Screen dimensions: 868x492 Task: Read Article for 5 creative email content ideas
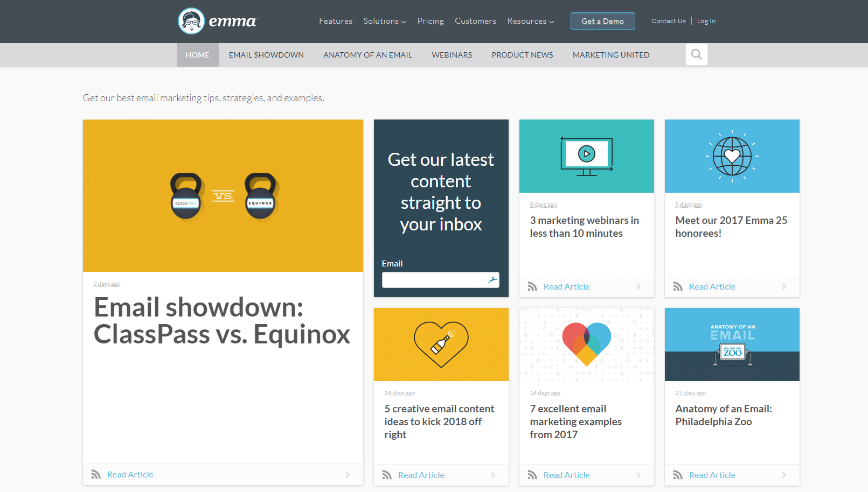[421, 475]
